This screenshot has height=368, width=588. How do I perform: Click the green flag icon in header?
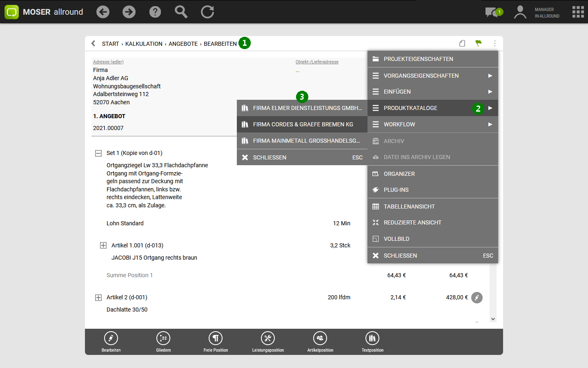click(479, 43)
